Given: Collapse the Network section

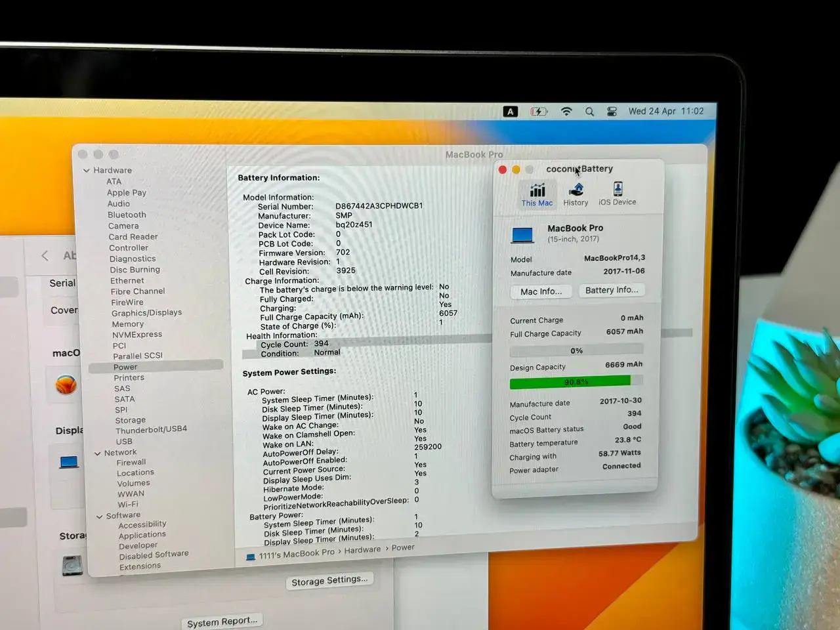Looking at the screenshot, I should click(98, 453).
